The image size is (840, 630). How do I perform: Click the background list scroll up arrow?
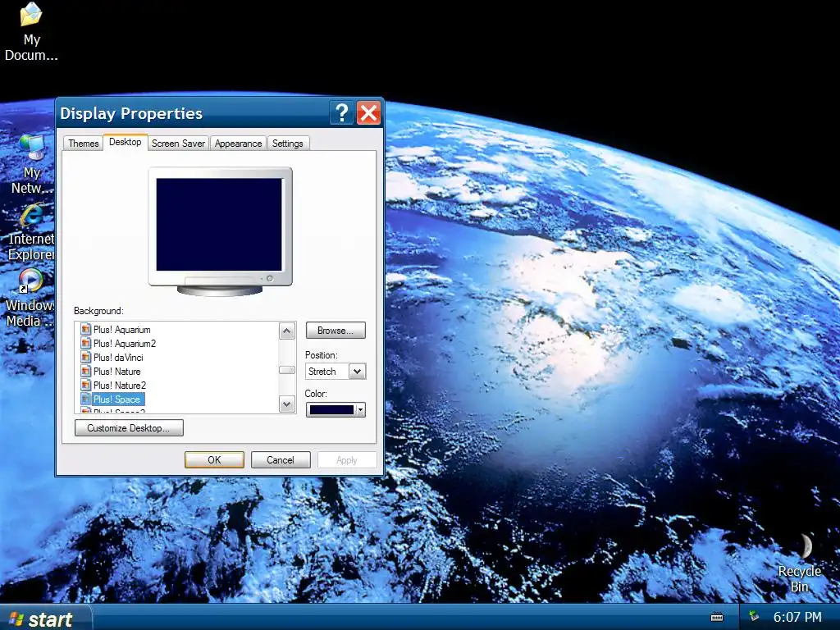(286, 331)
